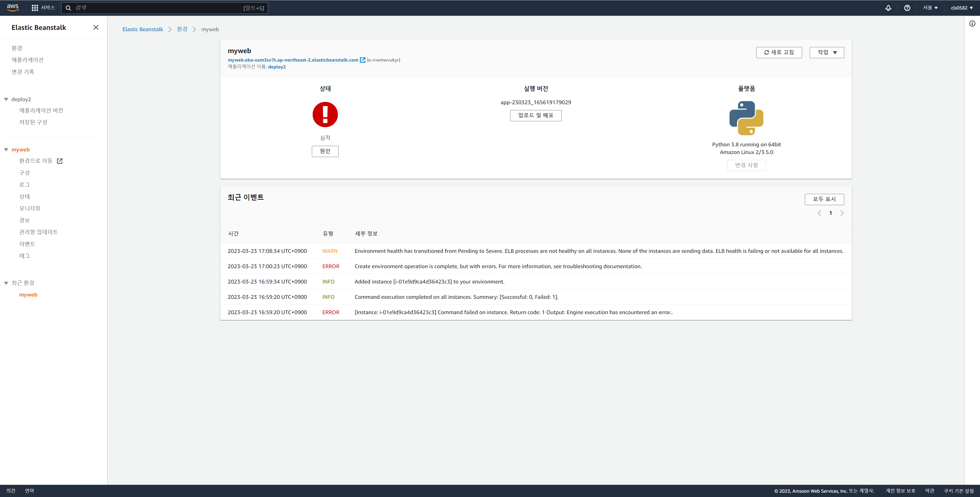This screenshot has height=497, width=980.
Task: Open the 작업 actions dropdown
Action: (x=827, y=53)
